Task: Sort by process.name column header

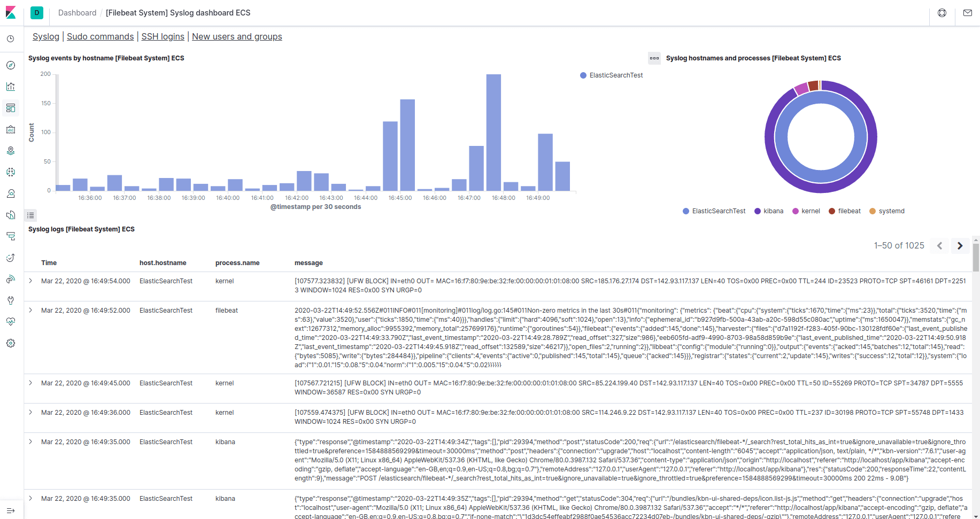Action: [237, 263]
